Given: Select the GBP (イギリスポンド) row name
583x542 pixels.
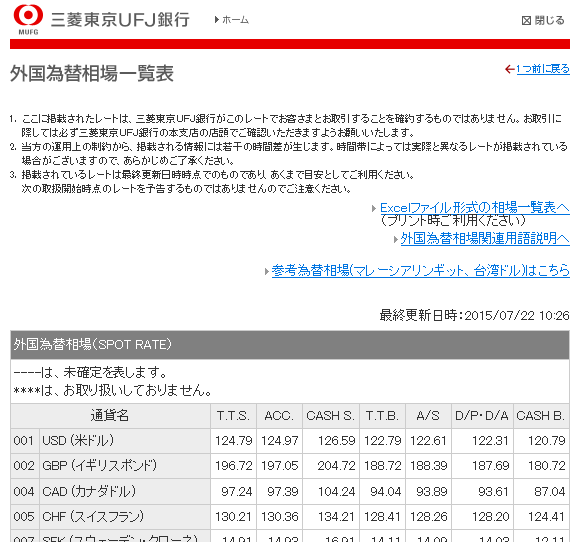Looking at the screenshot, I should (100, 465).
